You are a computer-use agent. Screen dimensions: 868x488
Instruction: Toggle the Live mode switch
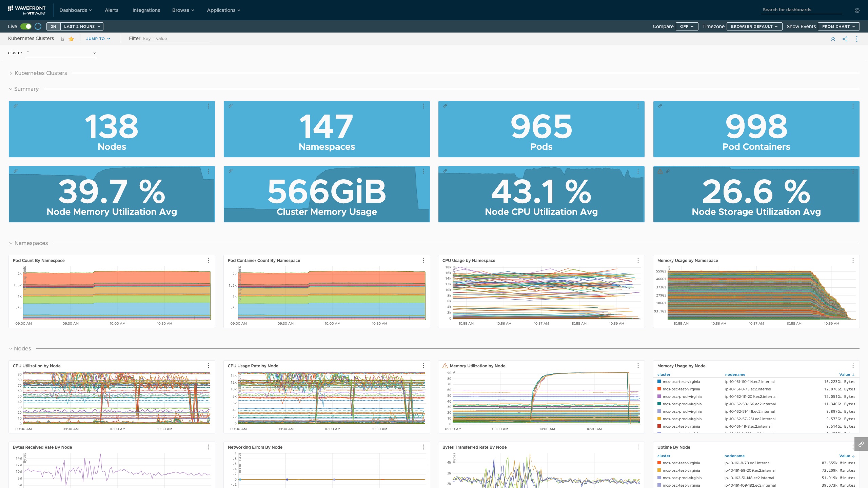[26, 26]
